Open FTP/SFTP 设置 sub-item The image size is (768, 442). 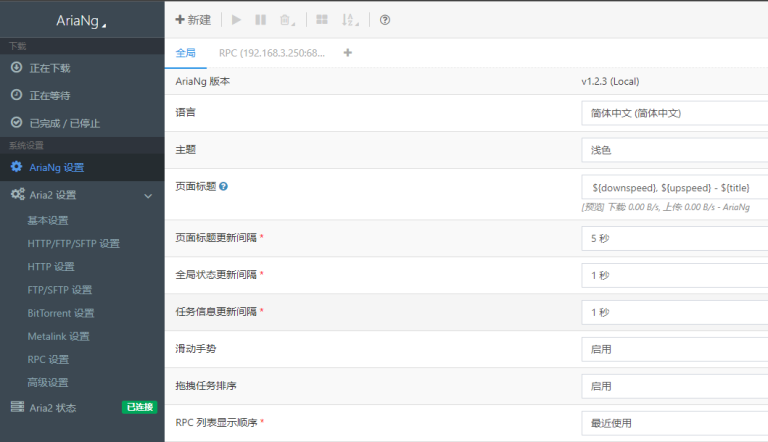pos(60,290)
